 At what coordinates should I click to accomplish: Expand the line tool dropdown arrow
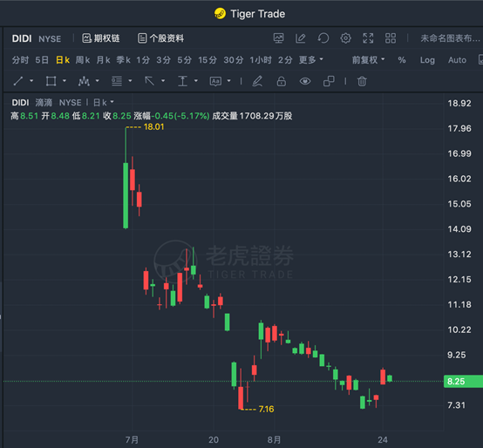click(x=31, y=81)
